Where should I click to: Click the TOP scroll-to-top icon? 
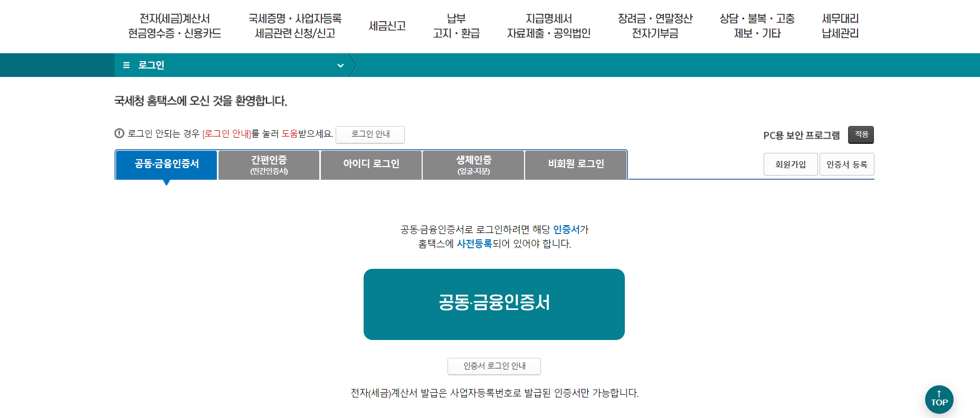939,399
